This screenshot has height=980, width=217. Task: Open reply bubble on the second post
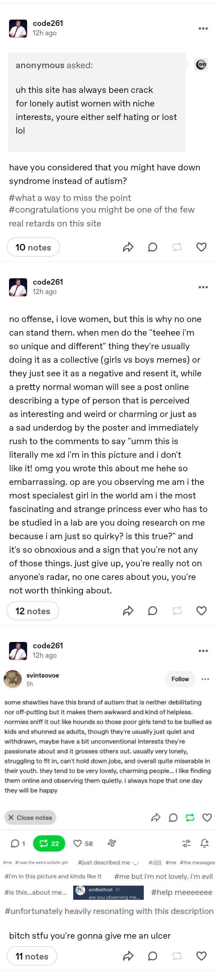(x=153, y=611)
